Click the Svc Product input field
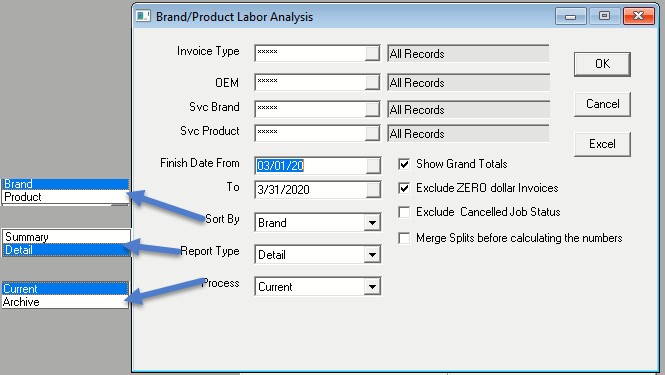Screen dimensions: 665x375 pos(310,133)
